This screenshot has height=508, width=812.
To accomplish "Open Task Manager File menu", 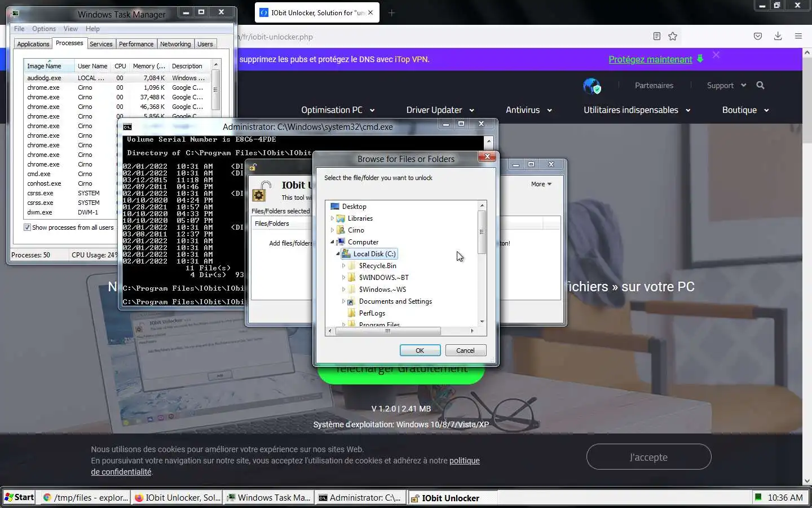I will tap(19, 29).
